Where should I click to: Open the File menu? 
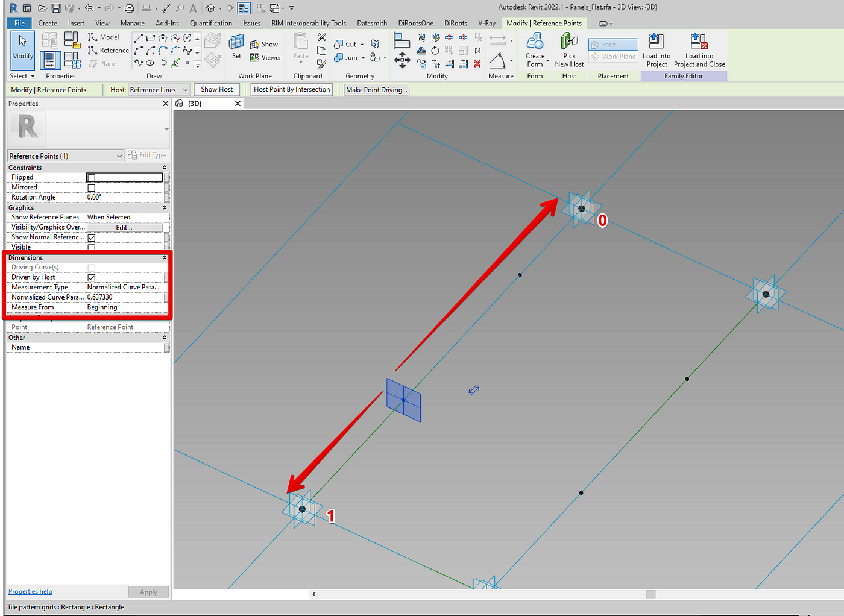click(x=19, y=24)
